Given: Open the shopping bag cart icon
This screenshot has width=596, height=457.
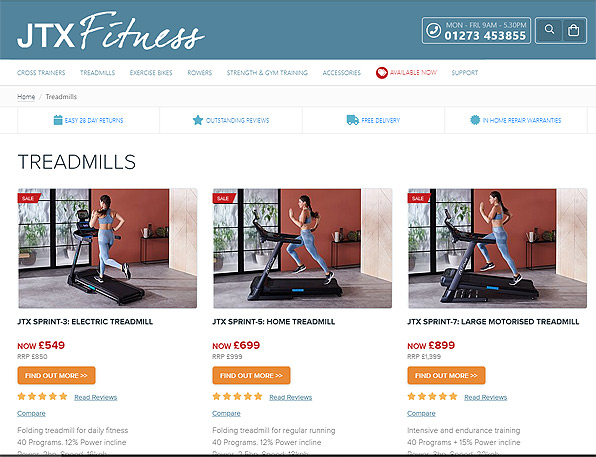Looking at the screenshot, I should tap(573, 30).
